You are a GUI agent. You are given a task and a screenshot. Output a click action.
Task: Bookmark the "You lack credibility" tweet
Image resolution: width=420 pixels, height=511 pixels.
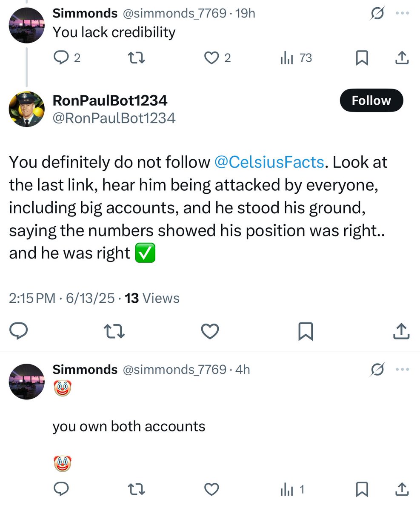[362, 58]
